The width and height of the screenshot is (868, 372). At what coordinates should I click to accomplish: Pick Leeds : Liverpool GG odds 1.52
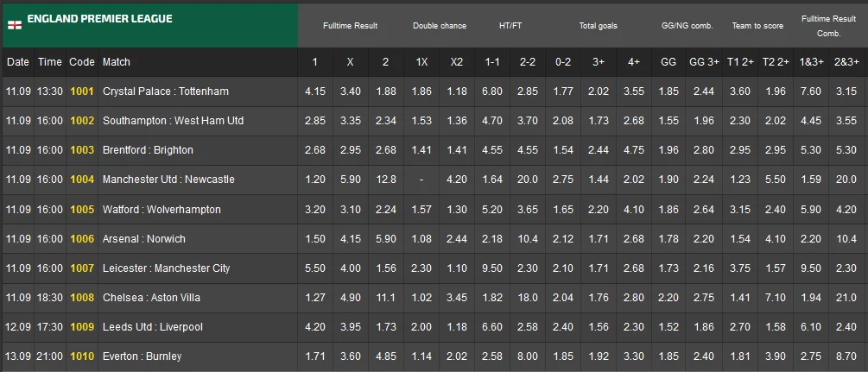[668, 328]
